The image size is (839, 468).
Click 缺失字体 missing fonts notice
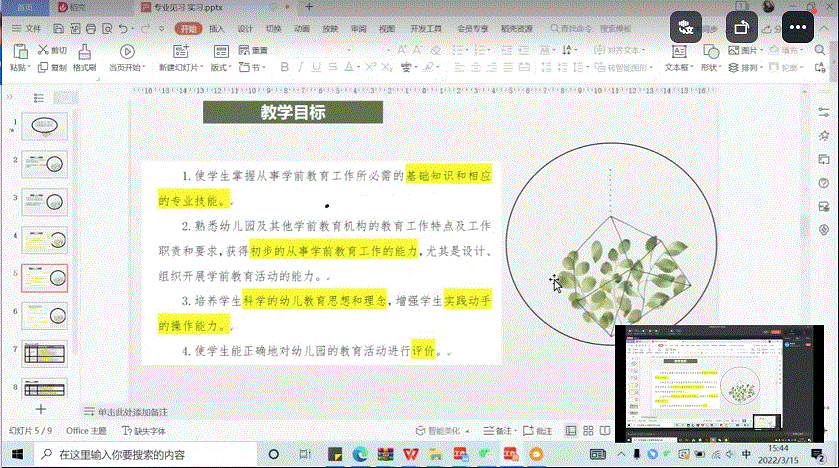click(x=144, y=431)
